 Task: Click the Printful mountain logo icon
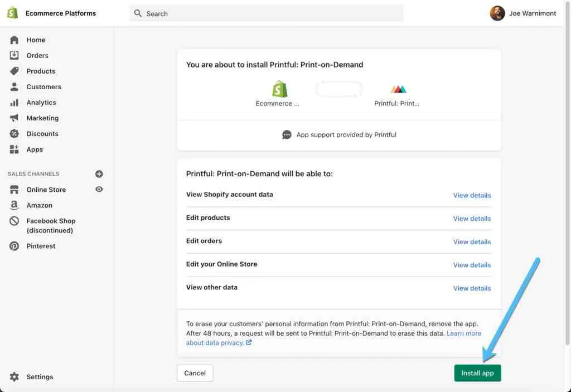(398, 89)
